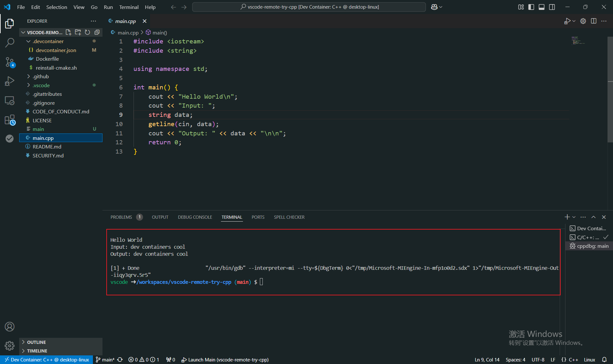
Task: Toggle the primary side bar visibility
Action: click(531, 7)
